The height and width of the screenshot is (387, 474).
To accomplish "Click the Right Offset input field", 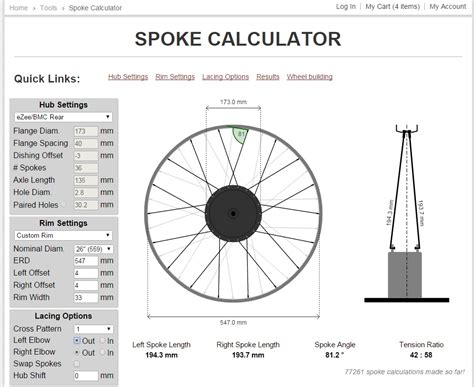I will pyautogui.click(x=86, y=285).
